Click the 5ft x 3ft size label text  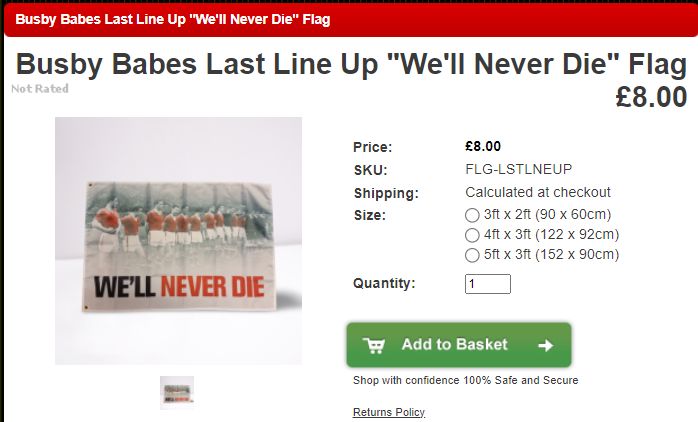(x=552, y=255)
